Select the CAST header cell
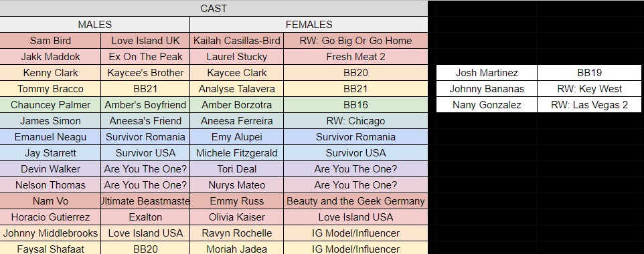 (x=214, y=8)
